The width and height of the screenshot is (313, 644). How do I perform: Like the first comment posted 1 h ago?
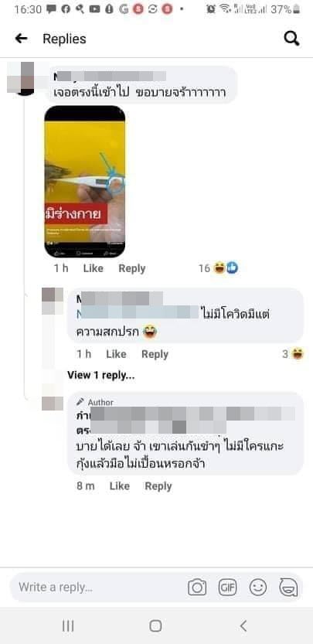pos(94,268)
